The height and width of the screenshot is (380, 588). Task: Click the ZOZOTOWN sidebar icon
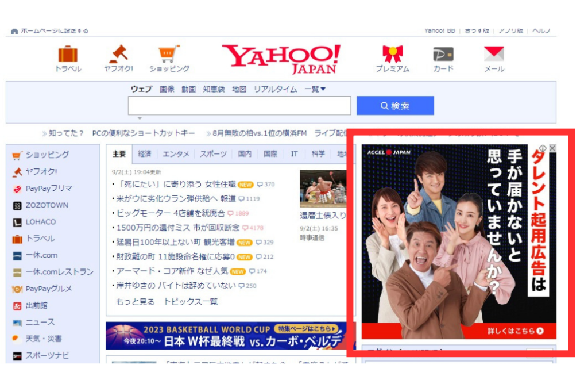[x=17, y=205]
